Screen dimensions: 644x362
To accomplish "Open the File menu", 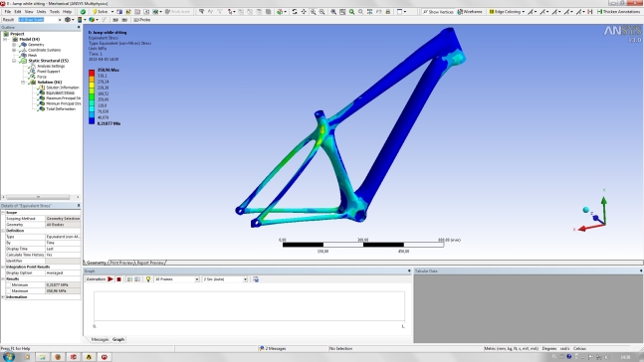I will pyautogui.click(x=7, y=12).
